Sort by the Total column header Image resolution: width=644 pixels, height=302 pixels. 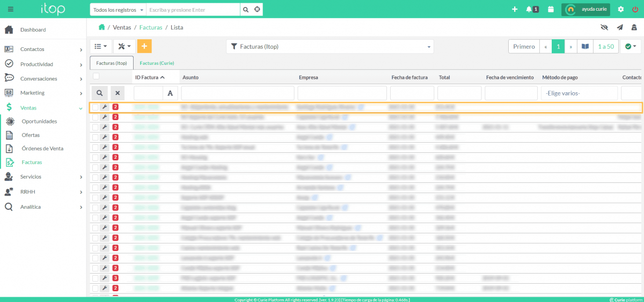444,77
